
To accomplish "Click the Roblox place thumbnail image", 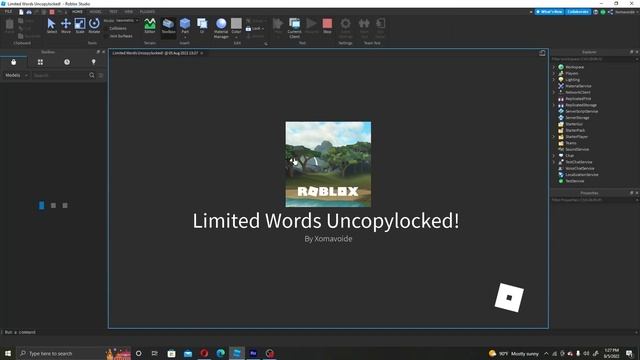I will pos(328,164).
